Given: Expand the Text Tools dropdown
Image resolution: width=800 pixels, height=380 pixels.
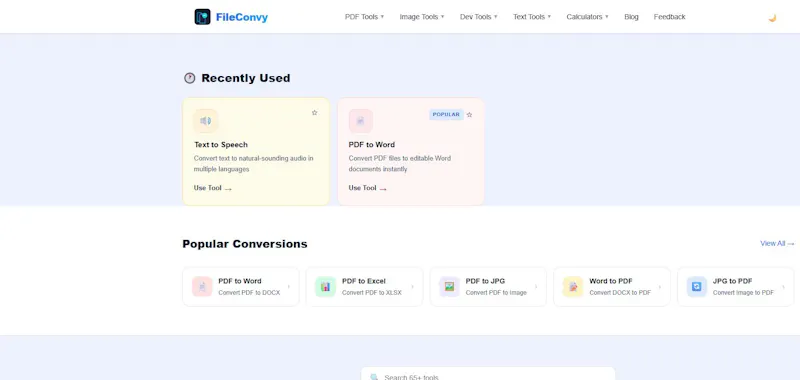Looking at the screenshot, I should [532, 17].
